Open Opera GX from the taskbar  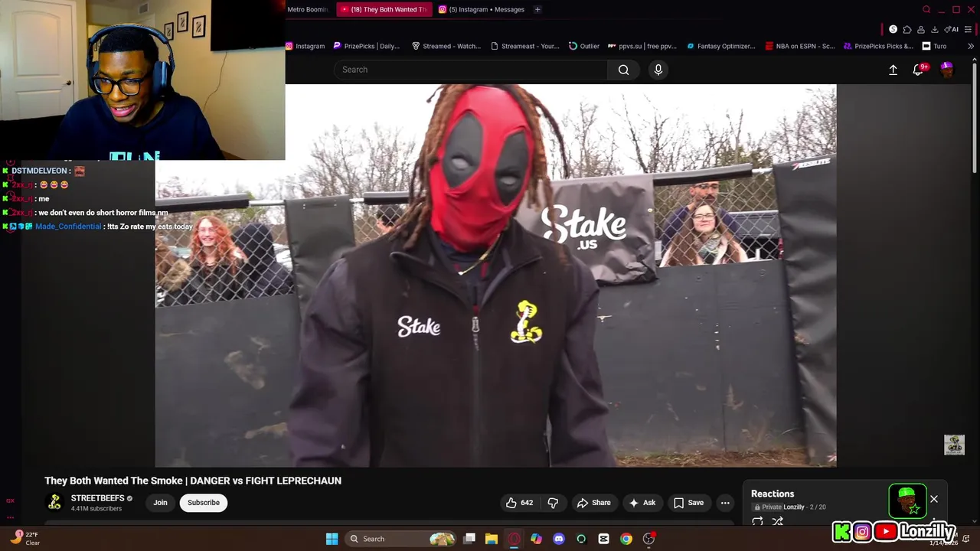514,539
